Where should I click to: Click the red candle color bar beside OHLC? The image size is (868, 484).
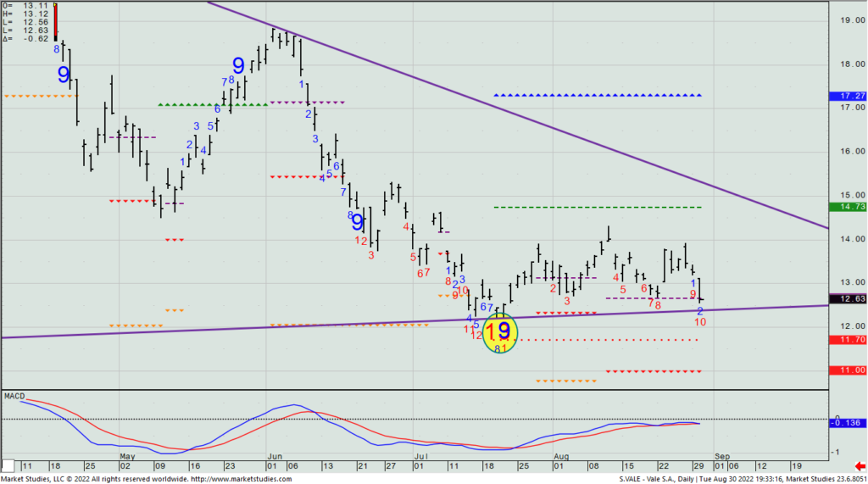(x=55, y=22)
